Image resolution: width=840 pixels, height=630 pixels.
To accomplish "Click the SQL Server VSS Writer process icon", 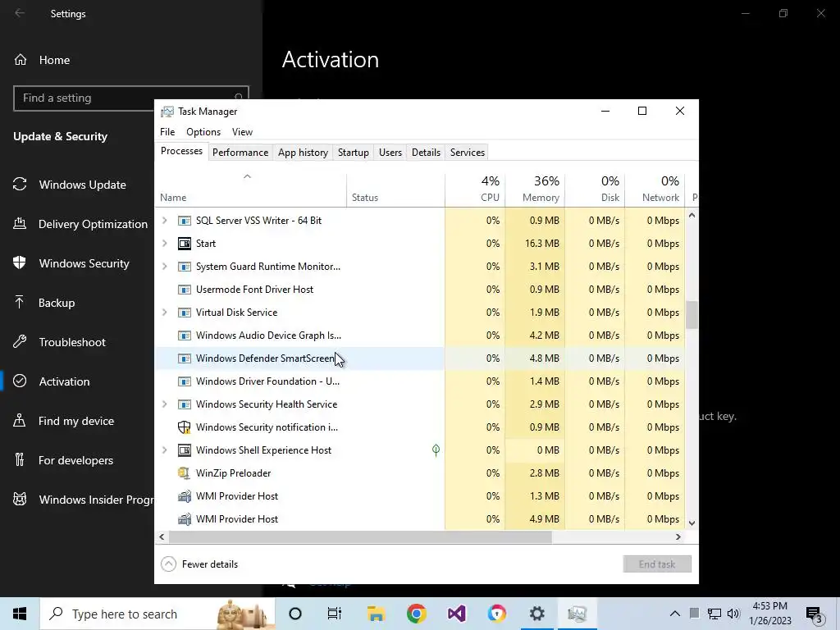I will pos(185,221).
